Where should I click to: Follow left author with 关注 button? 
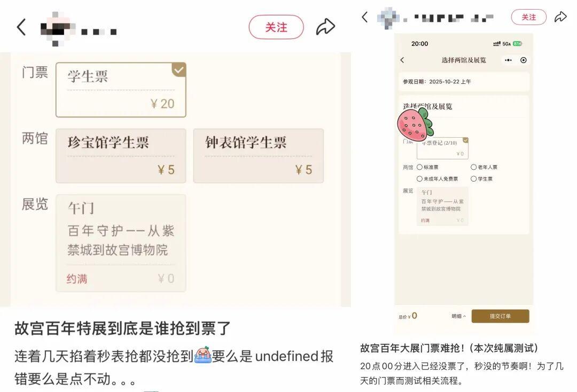(276, 27)
